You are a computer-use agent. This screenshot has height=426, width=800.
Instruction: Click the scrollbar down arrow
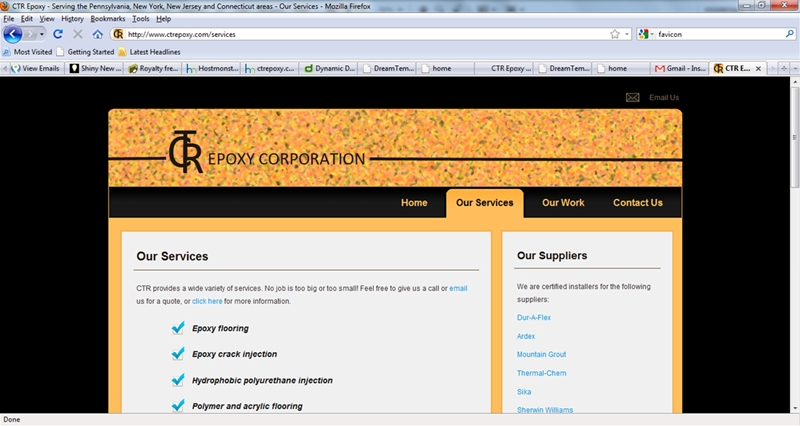[795, 409]
